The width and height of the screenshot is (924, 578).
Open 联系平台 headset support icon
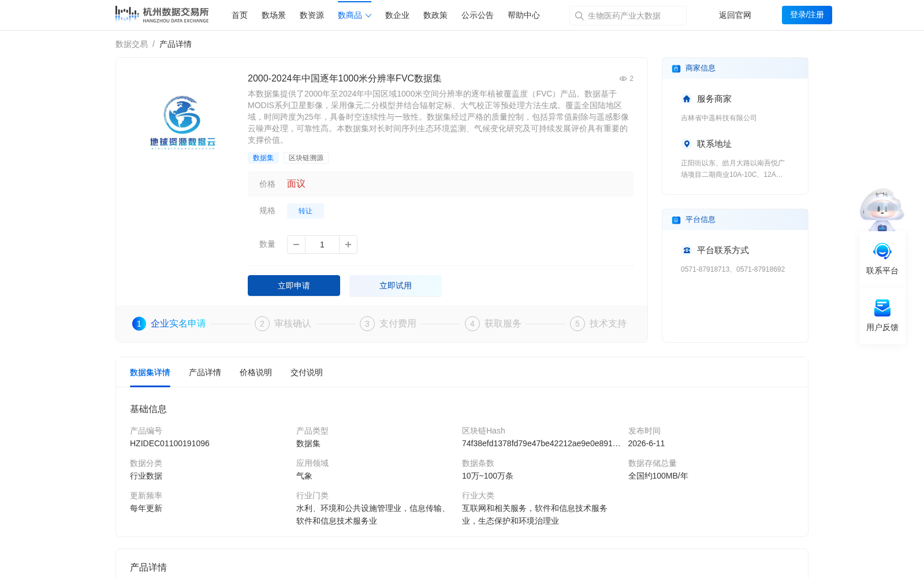(882, 251)
